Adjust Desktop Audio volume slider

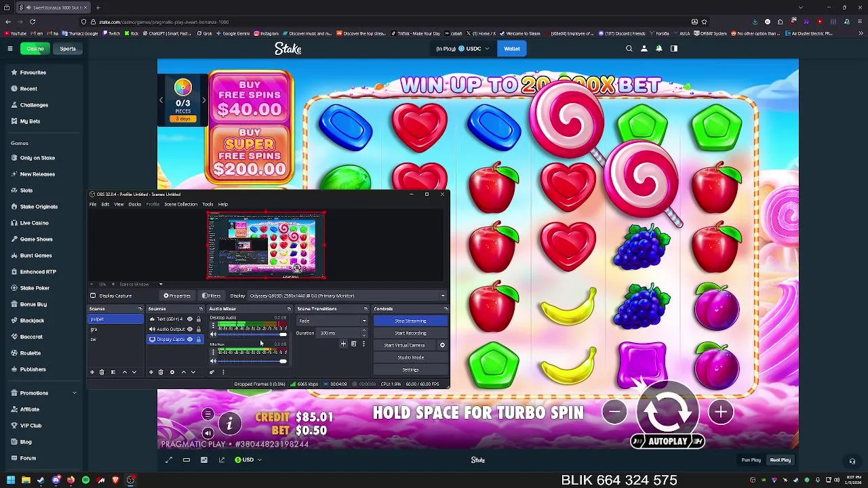[252, 335]
